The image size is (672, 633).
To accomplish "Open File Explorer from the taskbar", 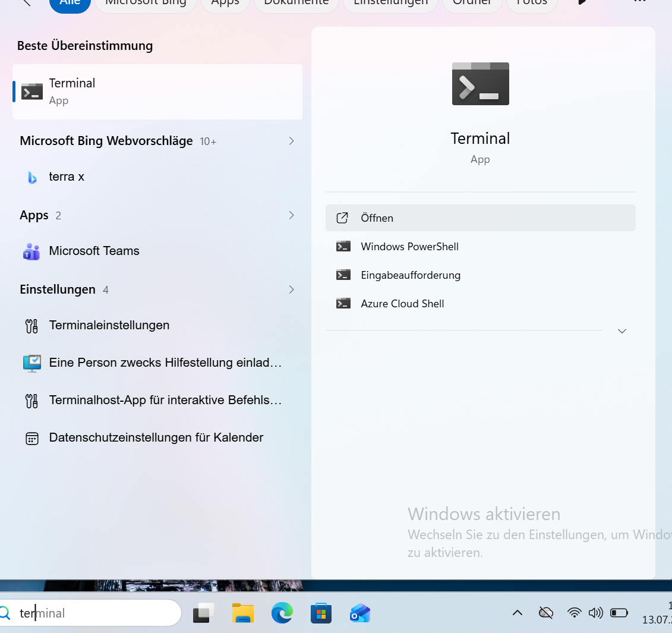I will (x=242, y=613).
